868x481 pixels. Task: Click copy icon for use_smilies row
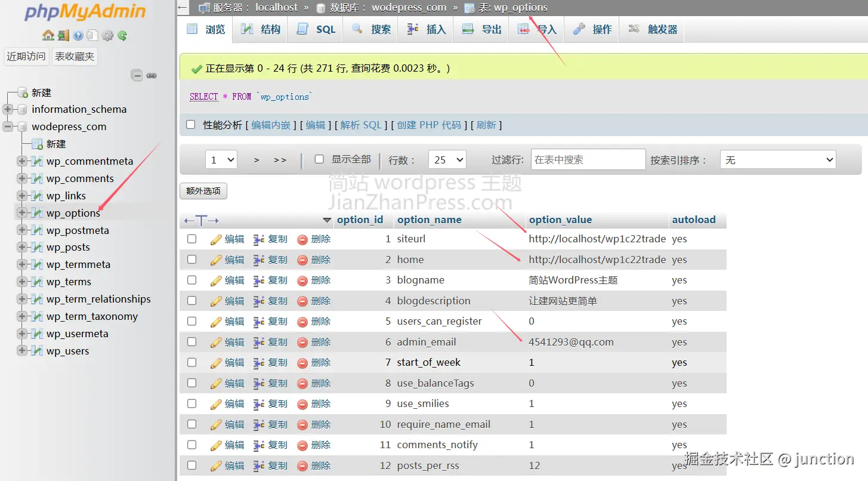coord(259,404)
